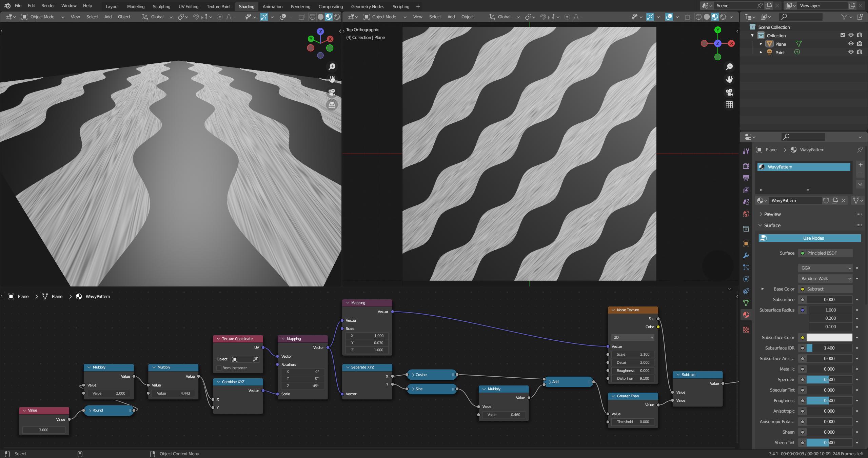This screenshot has height=458, width=868.
Task: Click the Value node 3.000 field
Action: [x=44, y=430]
